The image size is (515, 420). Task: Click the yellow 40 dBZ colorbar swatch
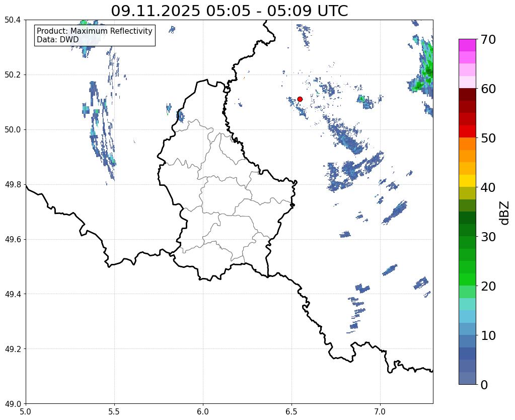pyautogui.click(x=467, y=181)
